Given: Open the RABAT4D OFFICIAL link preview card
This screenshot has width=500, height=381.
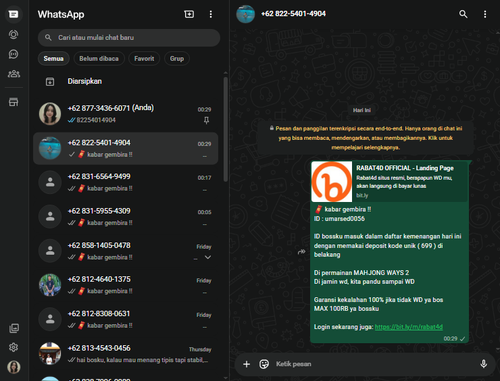Looking at the screenshot, I should (389, 182).
